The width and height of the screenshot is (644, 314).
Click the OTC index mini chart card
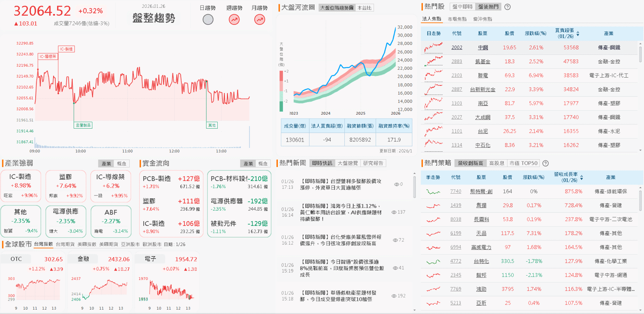pos(33,283)
